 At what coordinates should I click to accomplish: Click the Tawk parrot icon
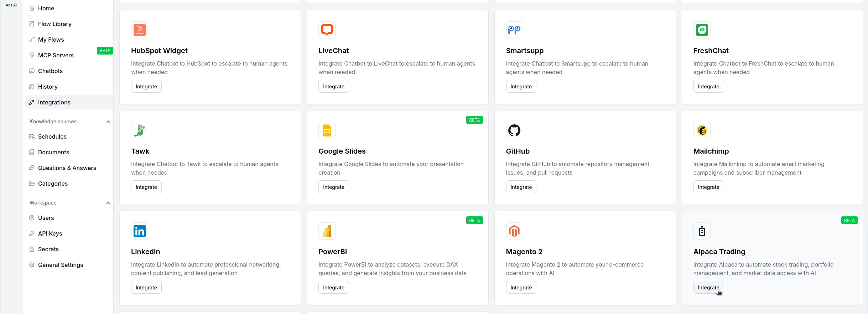pos(140,130)
